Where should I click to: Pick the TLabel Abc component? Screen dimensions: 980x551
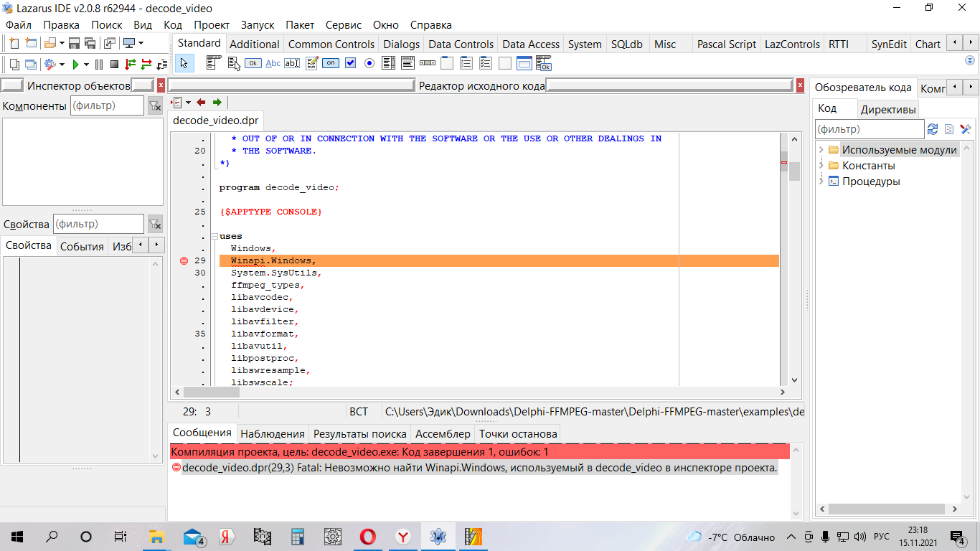[x=273, y=63]
